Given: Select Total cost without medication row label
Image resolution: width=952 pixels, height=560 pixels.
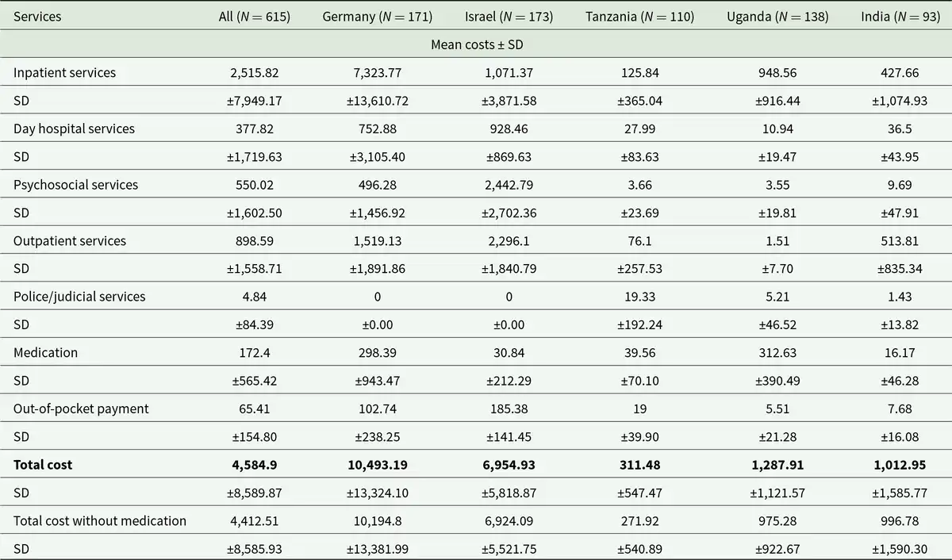Looking at the screenshot, I should [x=100, y=521].
